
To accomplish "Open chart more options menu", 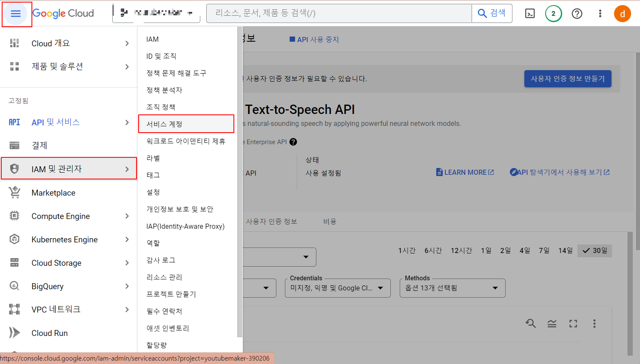I will click(x=594, y=324).
